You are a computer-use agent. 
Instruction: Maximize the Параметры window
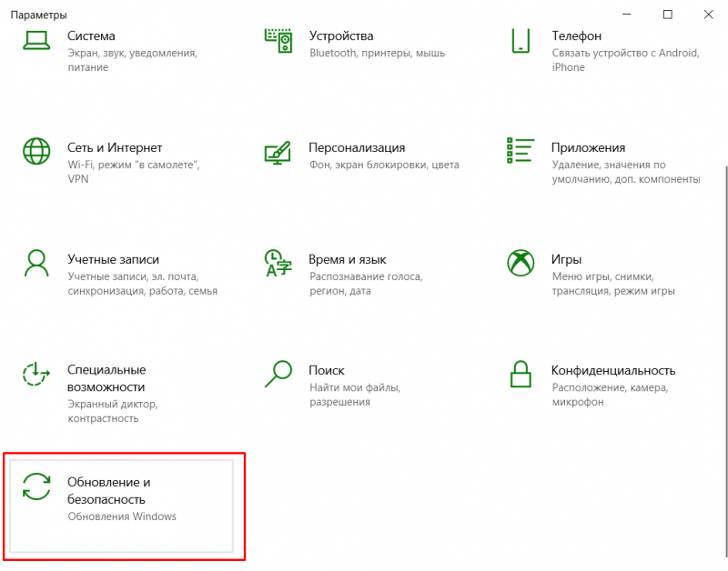pos(667,15)
